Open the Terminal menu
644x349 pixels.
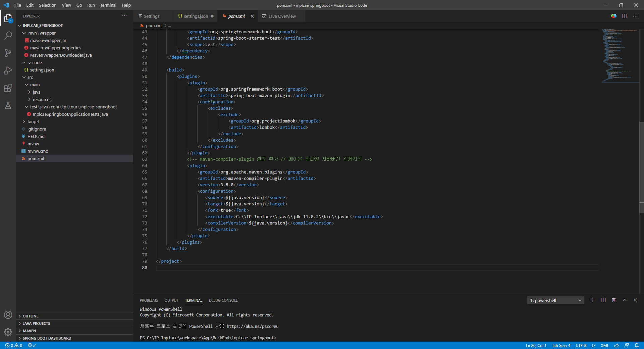point(108,5)
